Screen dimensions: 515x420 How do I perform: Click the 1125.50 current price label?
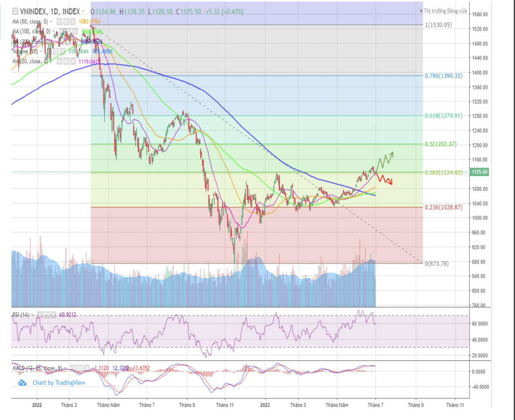(x=479, y=172)
